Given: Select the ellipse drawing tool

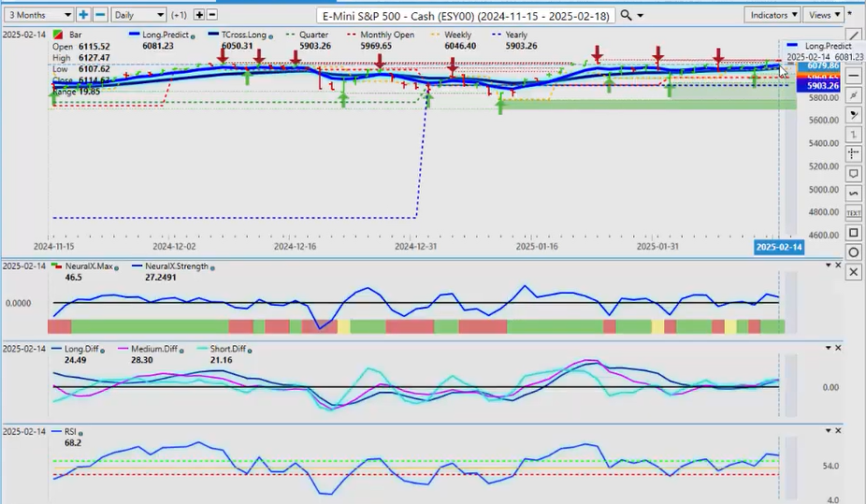Looking at the screenshot, I should tap(853, 252).
